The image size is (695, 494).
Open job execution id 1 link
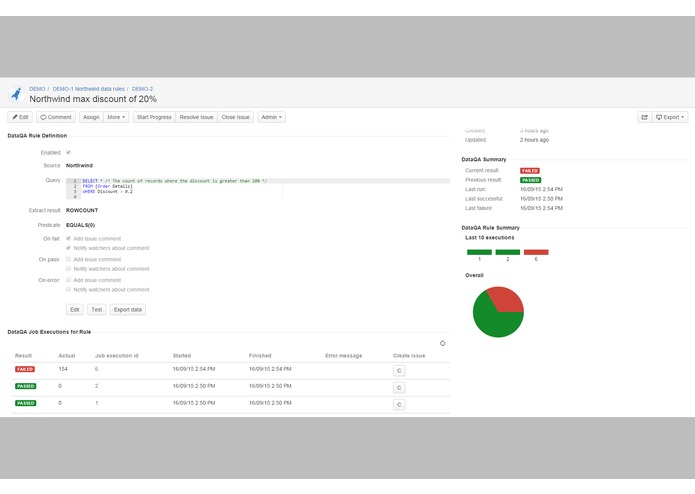click(96, 403)
